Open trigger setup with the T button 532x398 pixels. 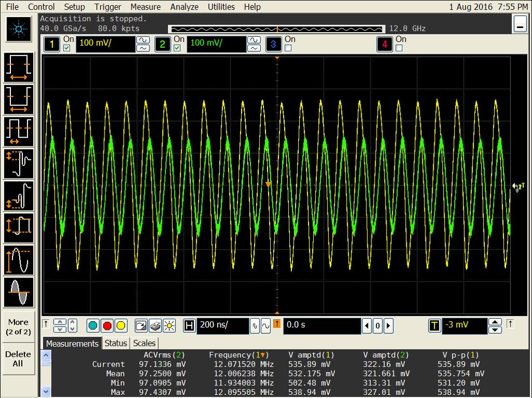(x=434, y=326)
